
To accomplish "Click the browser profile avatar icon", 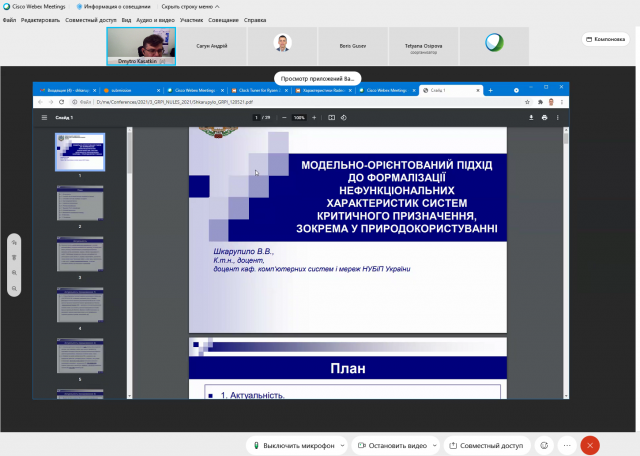I will click(551, 102).
